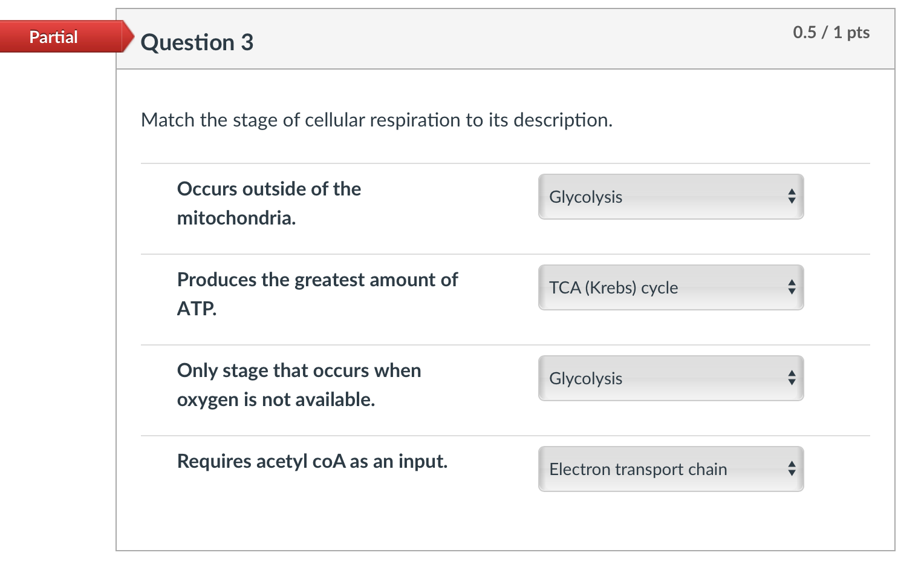
Task: Click the word "mitochondria." in the first row
Action: click(236, 218)
